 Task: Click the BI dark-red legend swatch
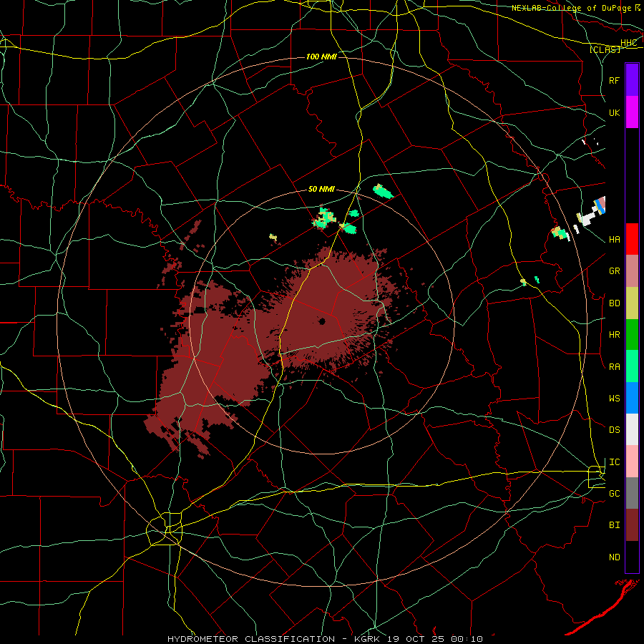click(x=632, y=525)
